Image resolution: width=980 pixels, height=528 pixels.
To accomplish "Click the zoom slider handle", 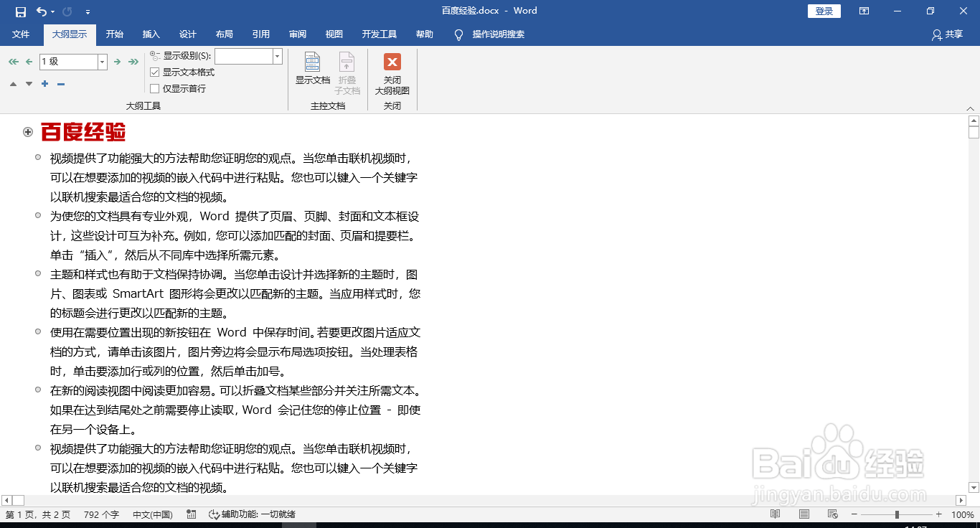I will point(897,514).
